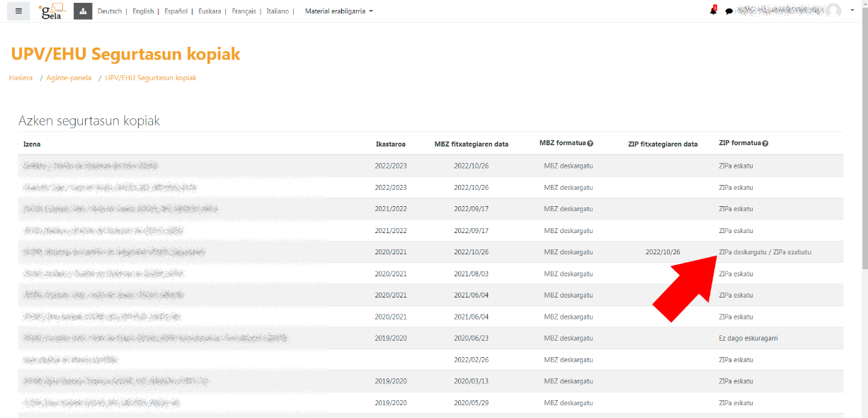Screen dimensions: 868x418
Task: Go to Hasiera in breadcrumb
Action: point(21,78)
